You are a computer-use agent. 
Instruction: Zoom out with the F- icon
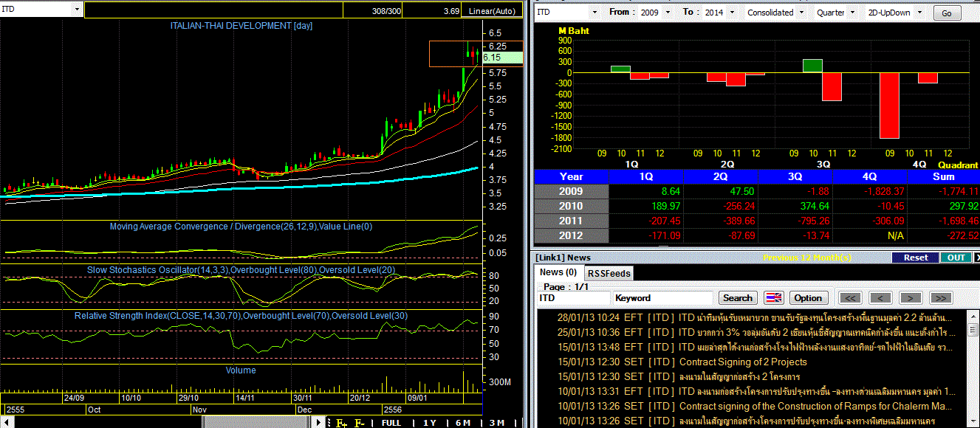(360, 423)
